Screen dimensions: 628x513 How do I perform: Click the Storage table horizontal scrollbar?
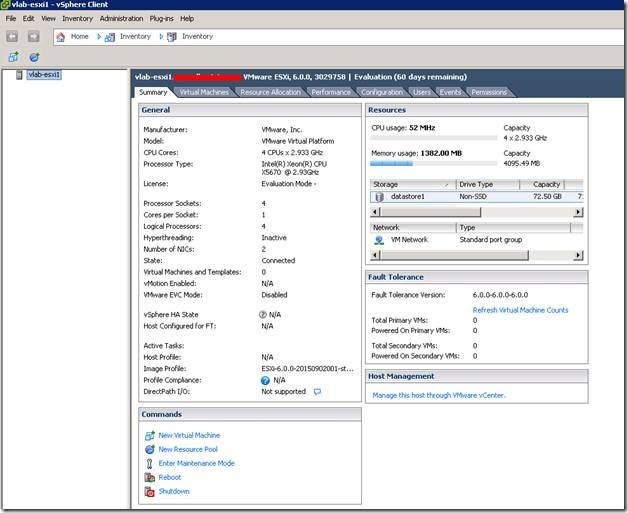430,211
